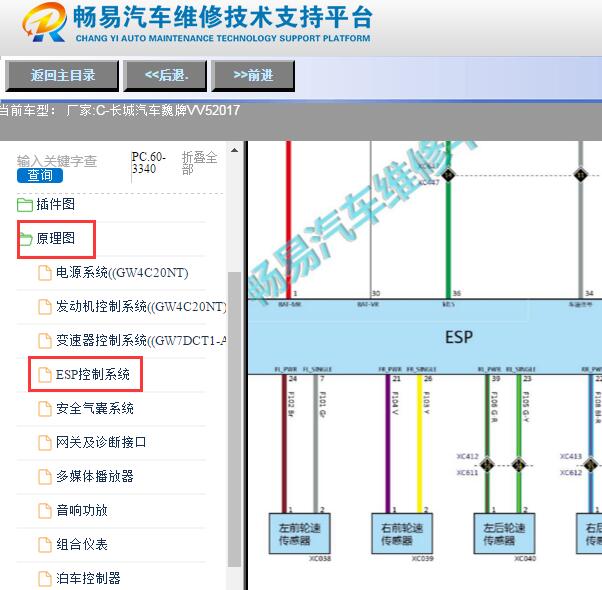Click the 左前轮速传感器 component box
Viewport: 602px width, 590px height.
click(x=299, y=534)
